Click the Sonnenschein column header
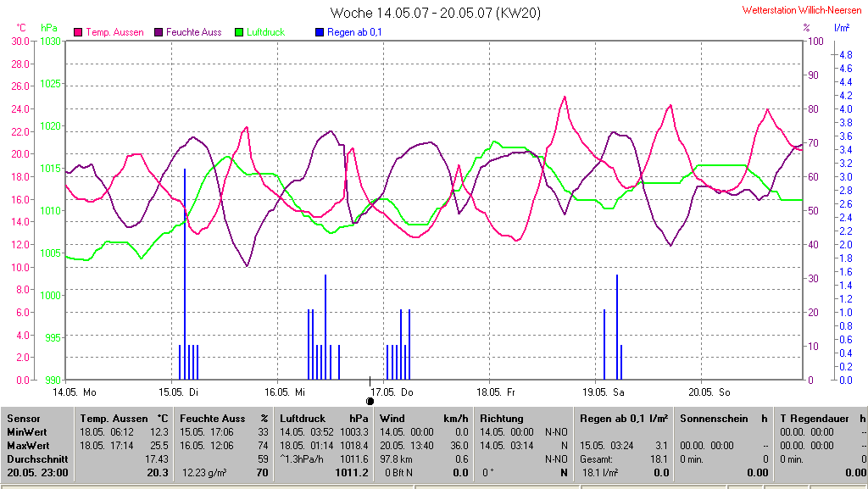Viewport: 868px width, 489px height. [x=724, y=419]
